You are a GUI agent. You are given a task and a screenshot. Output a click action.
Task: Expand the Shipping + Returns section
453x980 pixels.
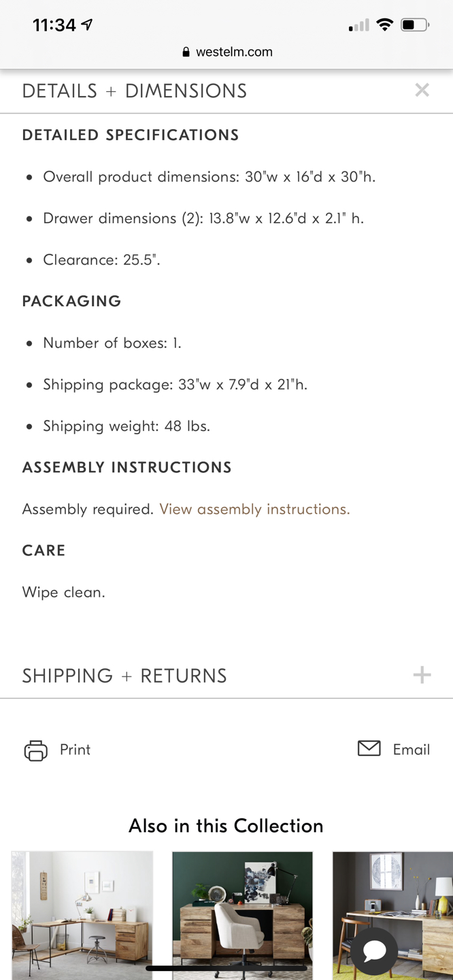coord(227,675)
